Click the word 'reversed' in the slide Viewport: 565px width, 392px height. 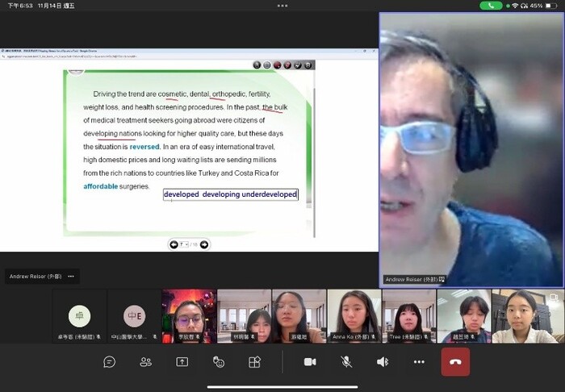(x=144, y=147)
